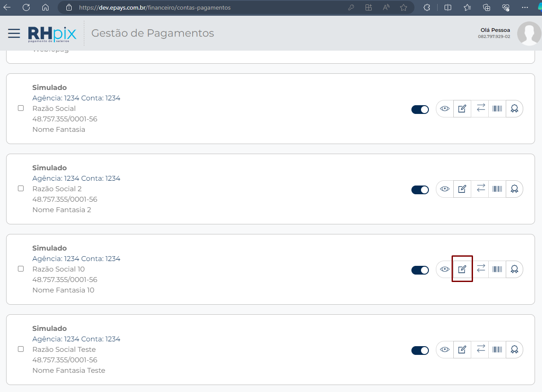Open browser extensions puzzle icon
Image resolution: width=542 pixels, height=392 pixels.
427,7
